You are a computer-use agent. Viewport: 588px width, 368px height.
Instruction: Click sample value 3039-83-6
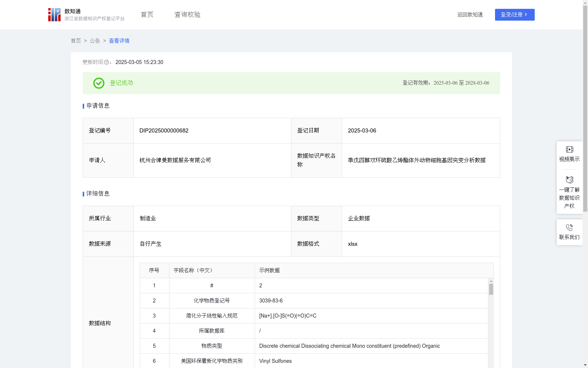pyautogui.click(x=271, y=301)
